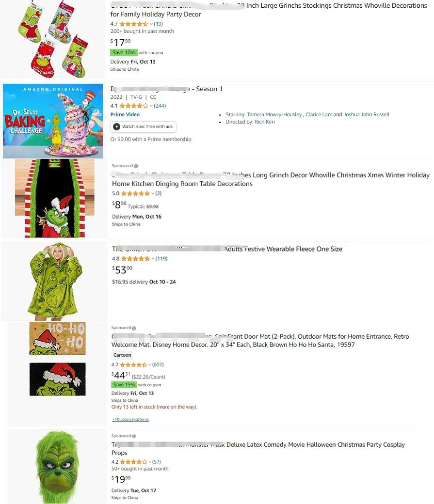The width and height of the screenshot is (434, 504).
Task: Expand the rating chevron for the door mat
Action: [x=150, y=365]
